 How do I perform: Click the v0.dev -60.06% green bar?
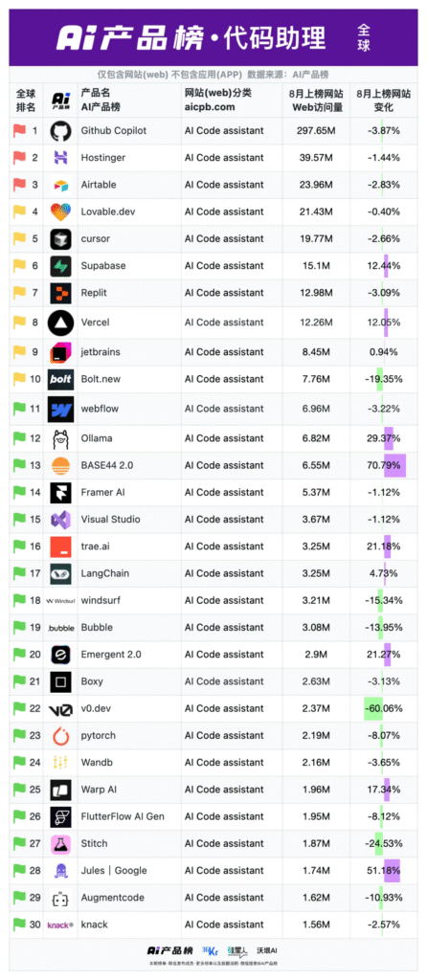[373, 709]
